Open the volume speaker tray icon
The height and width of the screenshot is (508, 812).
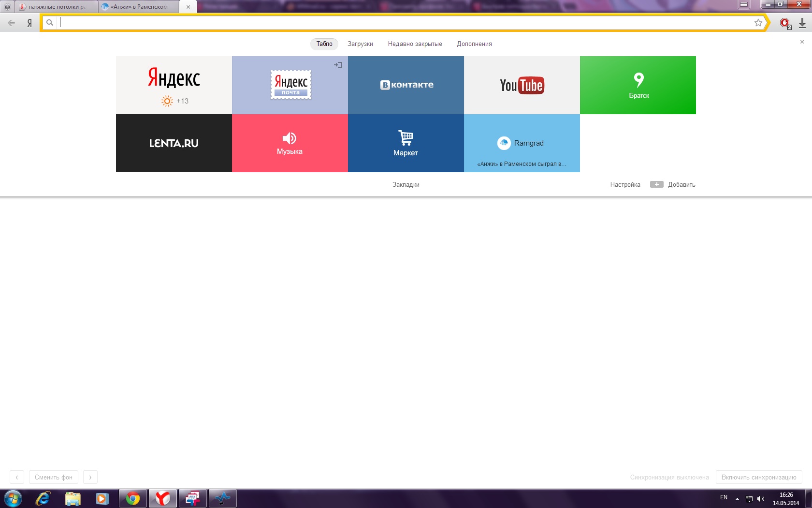(761, 499)
